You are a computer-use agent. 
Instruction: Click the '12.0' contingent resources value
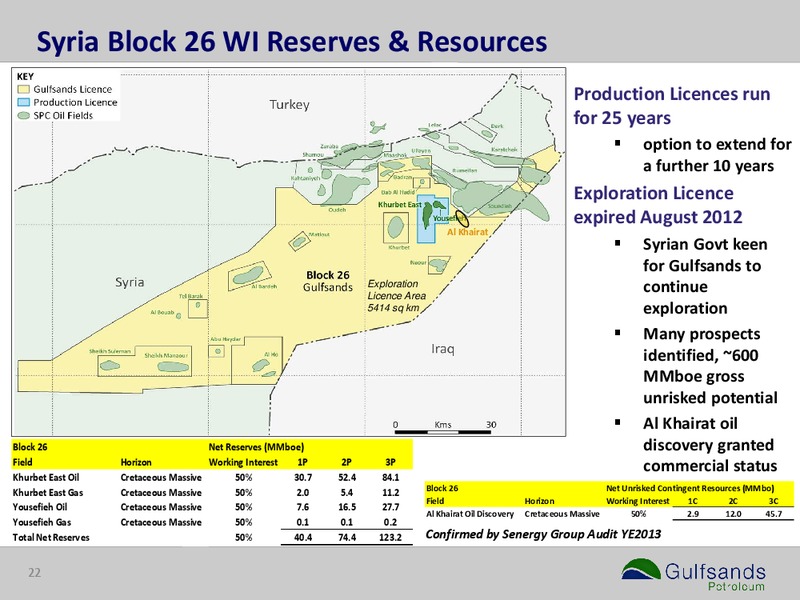(x=733, y=514)
